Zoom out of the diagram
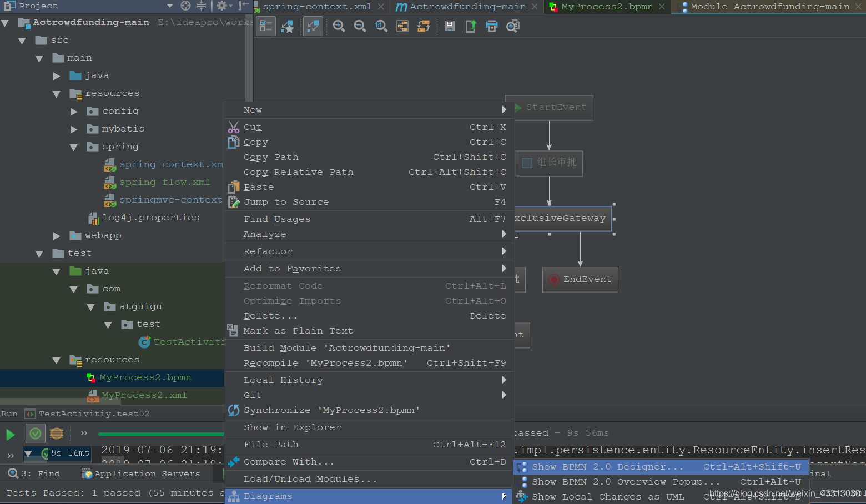 point(360,26)
